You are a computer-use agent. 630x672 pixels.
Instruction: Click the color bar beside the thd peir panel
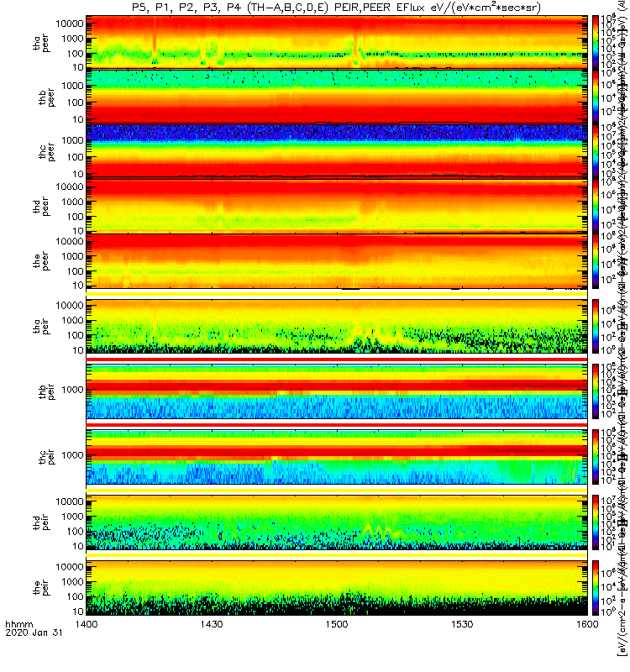(x=596, y=522)
